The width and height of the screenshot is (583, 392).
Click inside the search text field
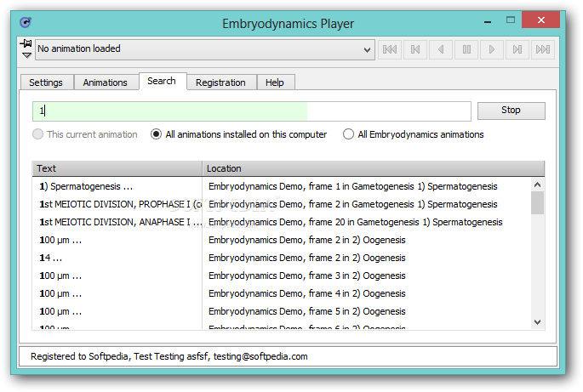pyautogui.click(x=252, y=111)
